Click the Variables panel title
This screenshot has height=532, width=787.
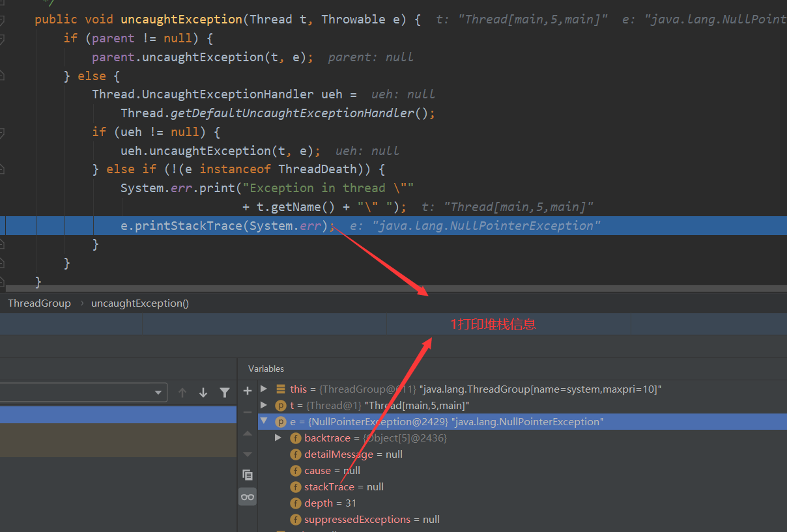(266, 369)
